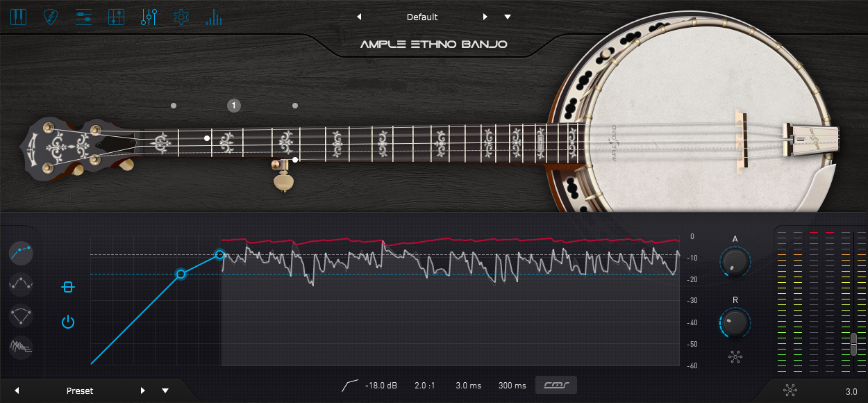Toggle the compressor link icon above power
This screenshot has height=403, width=868.
[67, 287]
